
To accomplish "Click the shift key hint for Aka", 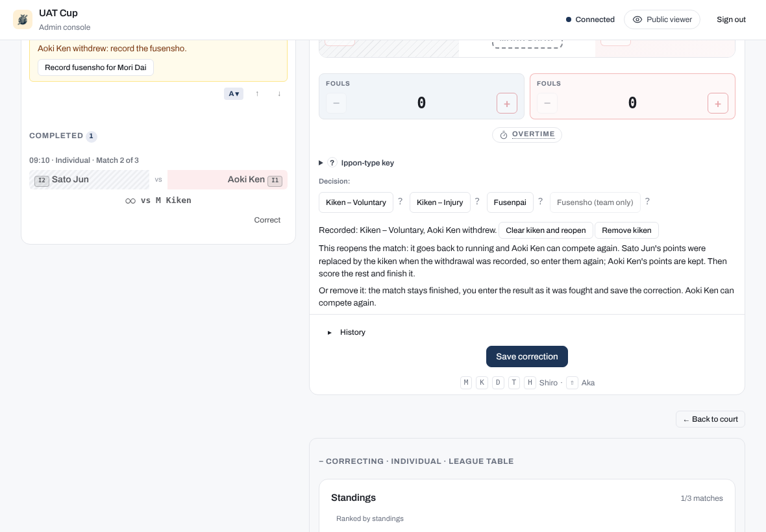I will [x=572, y=383].
